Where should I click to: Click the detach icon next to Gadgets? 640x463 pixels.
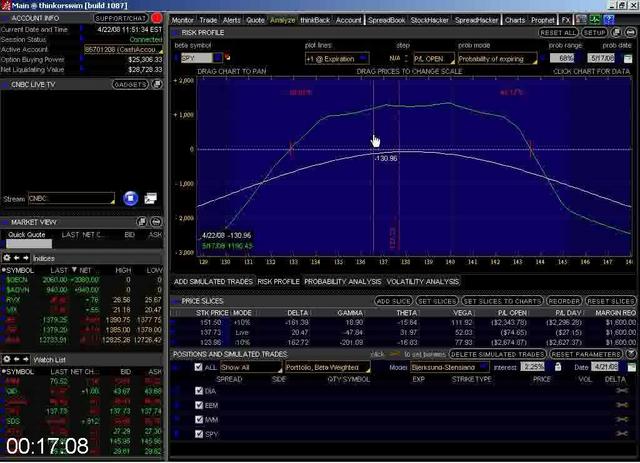(157, 85)
